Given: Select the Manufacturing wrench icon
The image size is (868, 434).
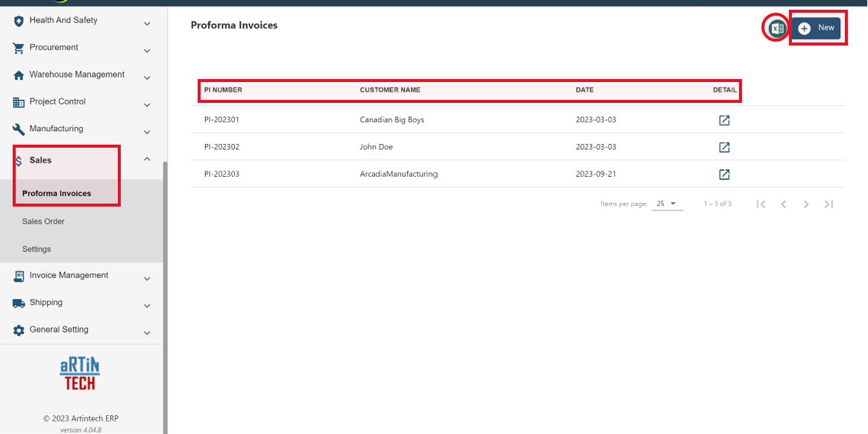Looking at the screenshot, I should point(18,128).
